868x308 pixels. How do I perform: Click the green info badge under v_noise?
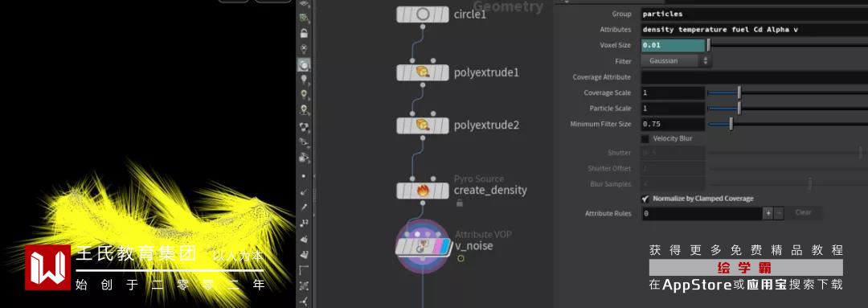(x=461, y=258)
